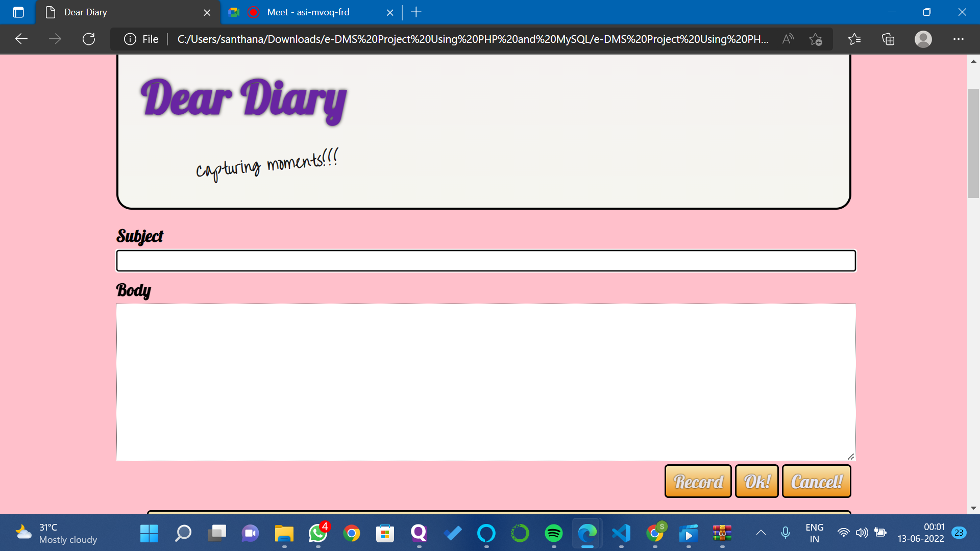This screenshot has height=551, width=980.
Task: Open the Collections icon
Action: [888, 39]
